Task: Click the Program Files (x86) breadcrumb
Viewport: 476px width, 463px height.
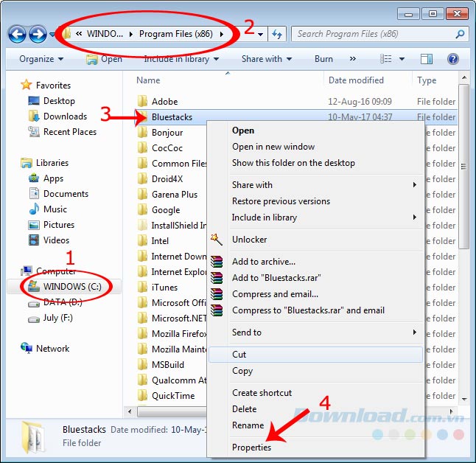Action: (x=176, y=34)
